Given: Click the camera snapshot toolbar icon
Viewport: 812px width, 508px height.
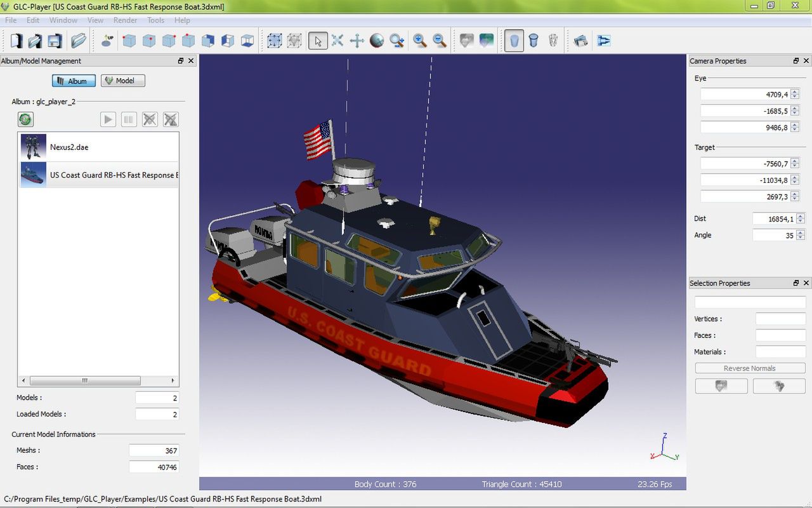Looking at the screenshot, I should pyautogui.click(x=580, y=41).
